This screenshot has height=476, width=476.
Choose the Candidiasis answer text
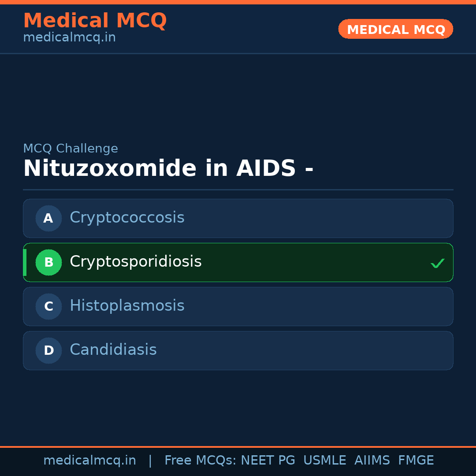click(x=113, y=350)
